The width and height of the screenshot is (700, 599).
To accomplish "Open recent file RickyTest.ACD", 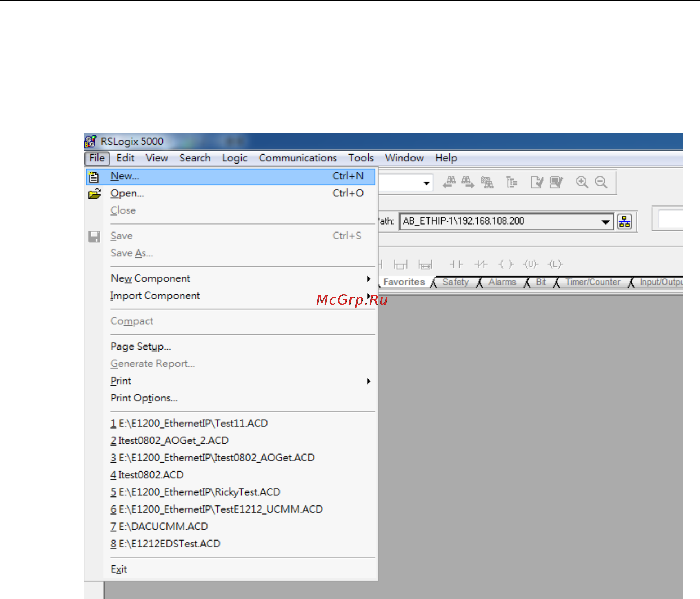I will pyautogui.click(x=231, y=492).
